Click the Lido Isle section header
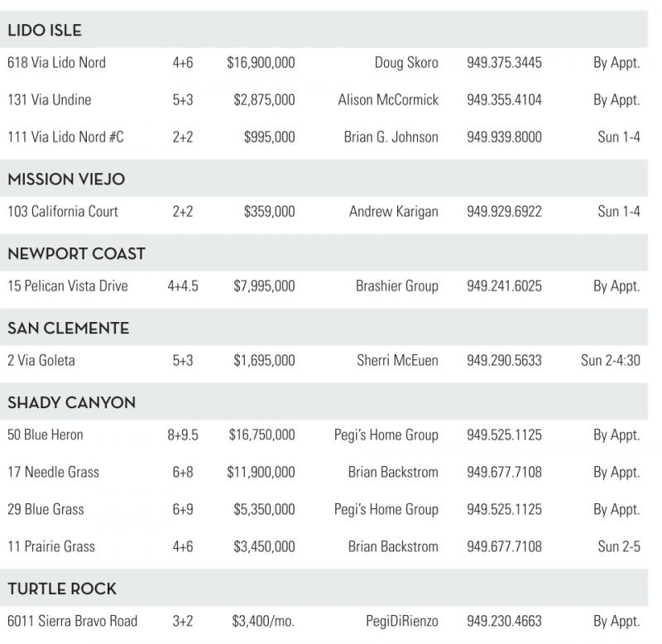This screenshot has width=662, height=644. [45, 31]
